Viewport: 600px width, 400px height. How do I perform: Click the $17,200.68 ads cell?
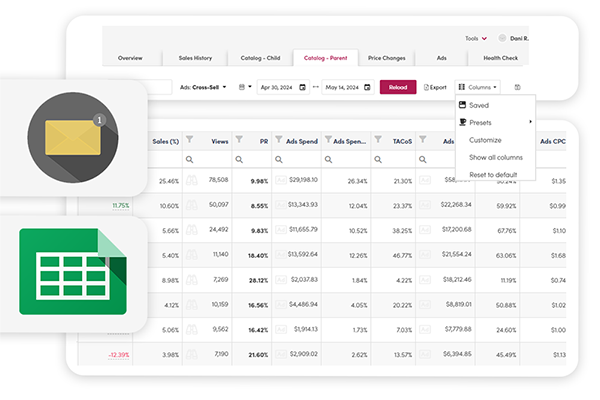457,229
